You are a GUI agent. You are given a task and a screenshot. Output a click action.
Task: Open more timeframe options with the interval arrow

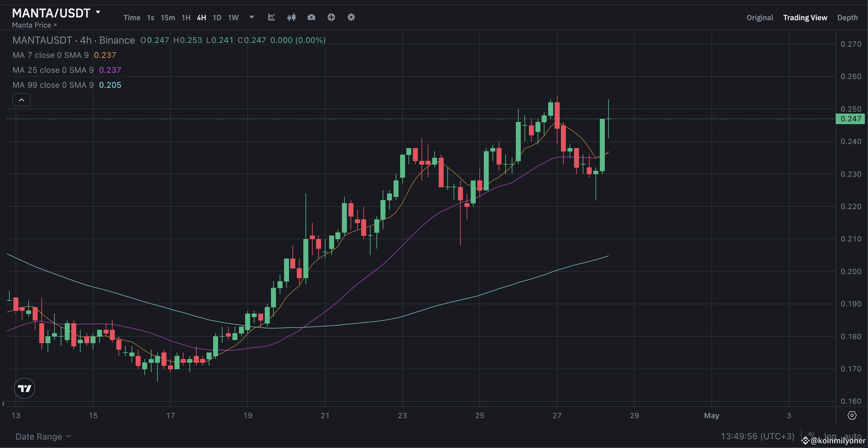tap(251, 17)
